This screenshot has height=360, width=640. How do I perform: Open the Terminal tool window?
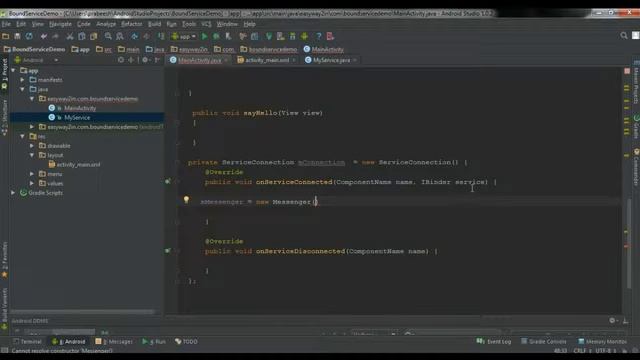(27, 342)
